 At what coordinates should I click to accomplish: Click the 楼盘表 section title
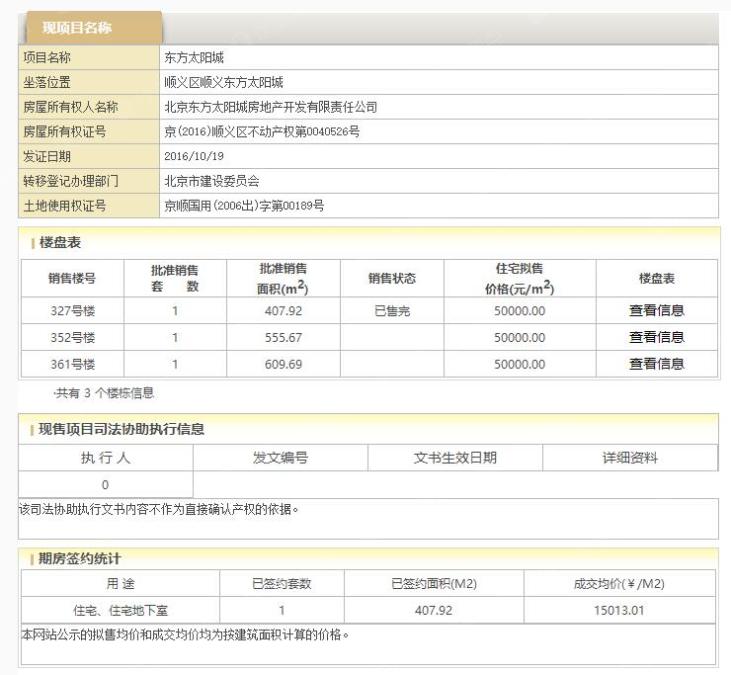pyautogui.click(x=60, y=244)
